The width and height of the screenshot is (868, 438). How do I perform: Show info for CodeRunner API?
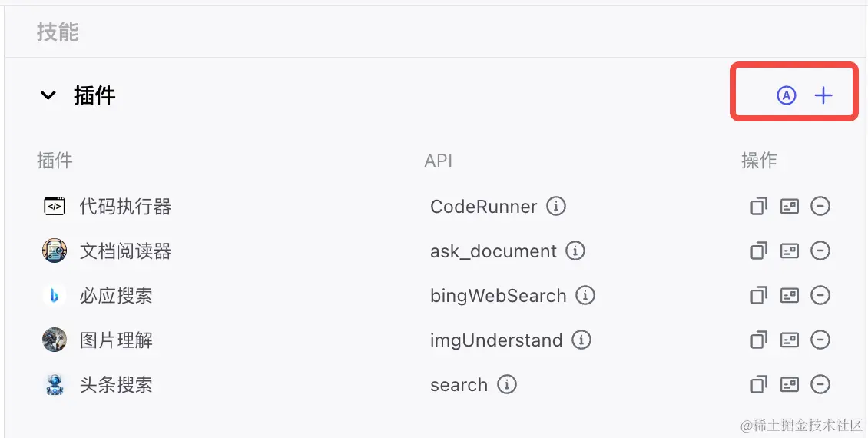coord(556,206)
